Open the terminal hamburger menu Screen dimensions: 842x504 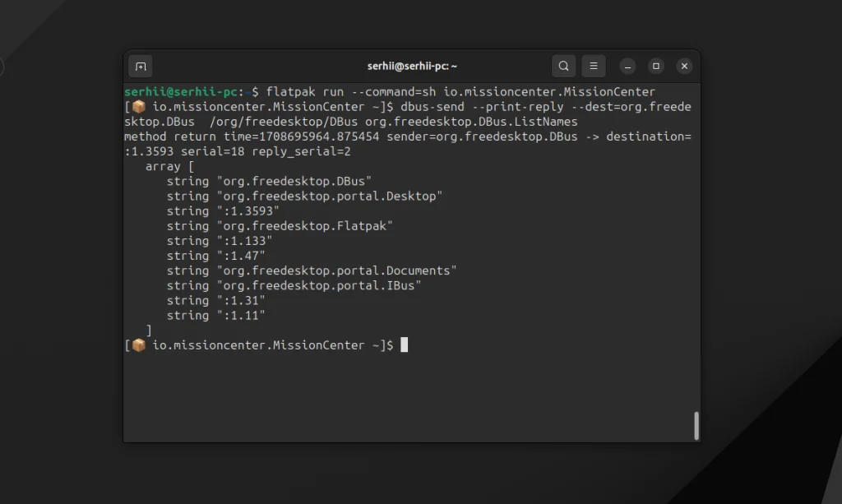[x=594, y=67]
